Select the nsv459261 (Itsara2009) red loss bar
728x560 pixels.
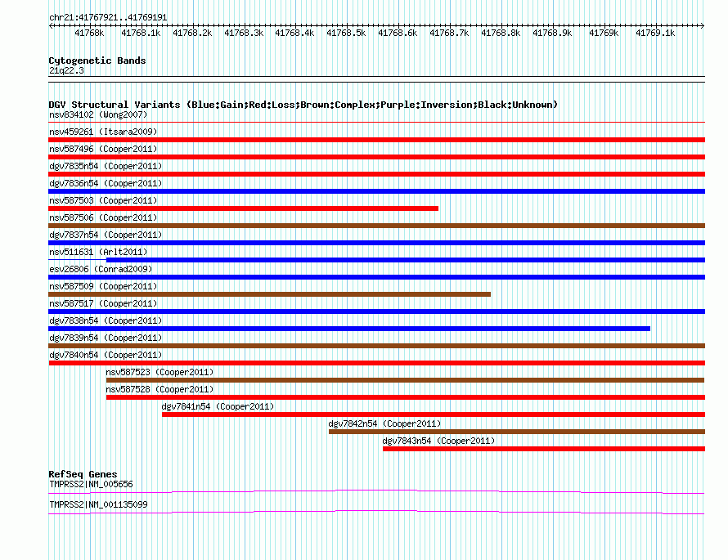coord(376,140)
